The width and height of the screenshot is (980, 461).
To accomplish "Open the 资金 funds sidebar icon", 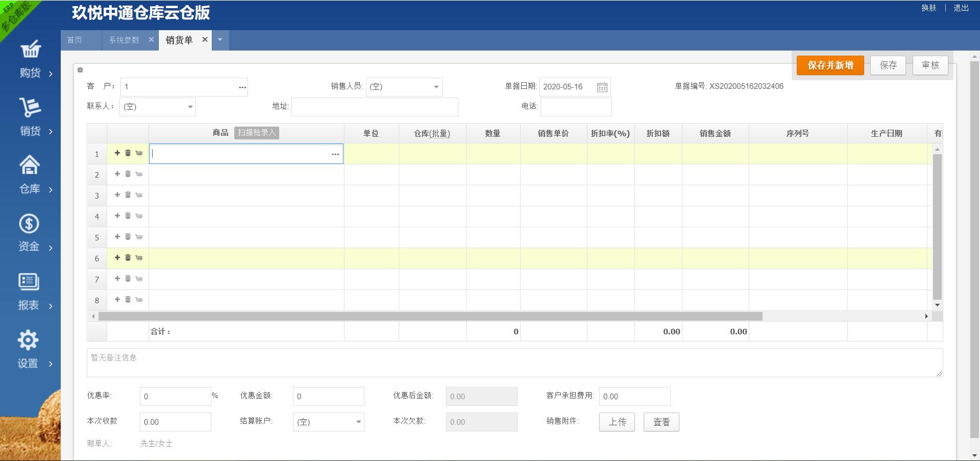I will click(x=29, y=224).
